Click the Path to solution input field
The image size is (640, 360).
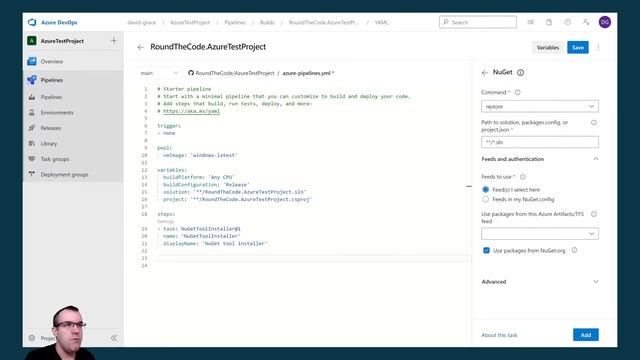tap(540, 142)
